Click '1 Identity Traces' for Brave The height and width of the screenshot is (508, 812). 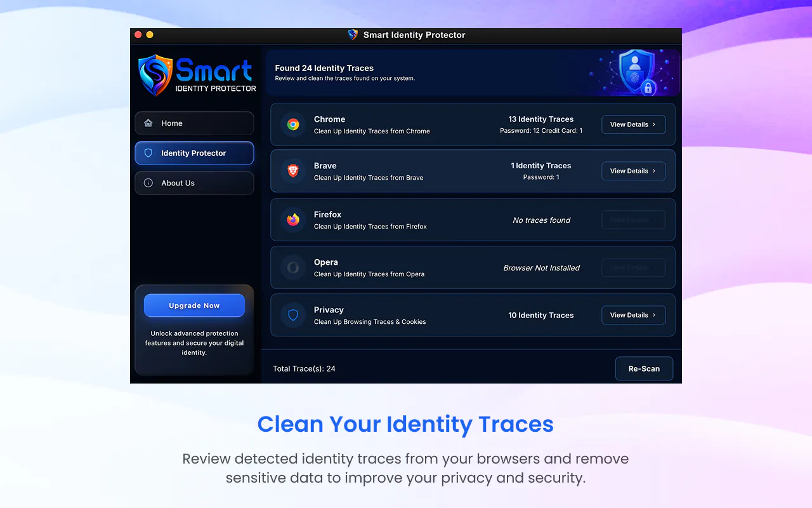coord(541,166)
